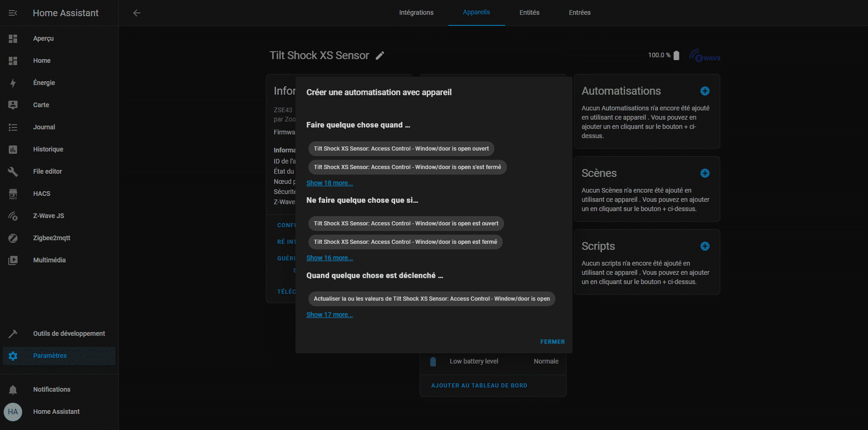Click AJOUTER AU TABLEAU DE BORD

click(479, 386)
